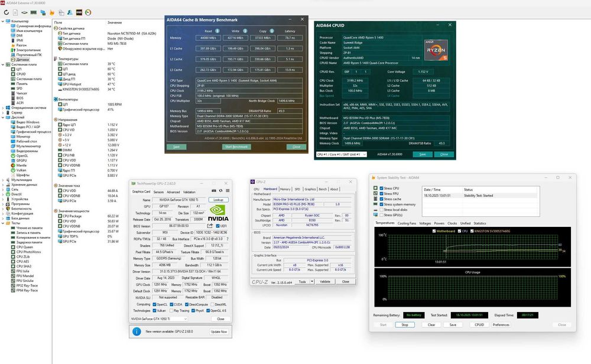Image resolution: width=591 pixels, height=364 pixels.
Task: Click the GPU-Z refresh icon
Action: [221, 191]
